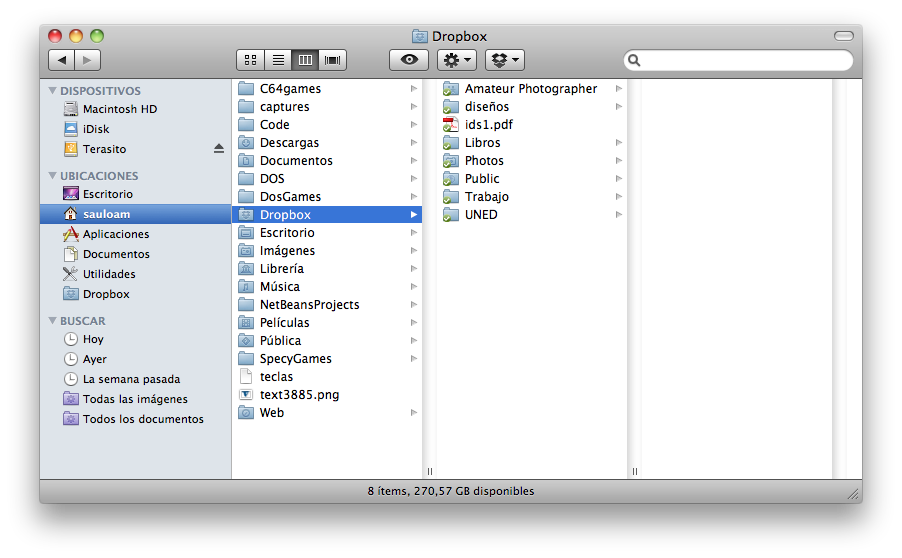902x558 pixels.
Task: Collapse the DISPOSITIVOS sidebar section
Action: [53, 90]
